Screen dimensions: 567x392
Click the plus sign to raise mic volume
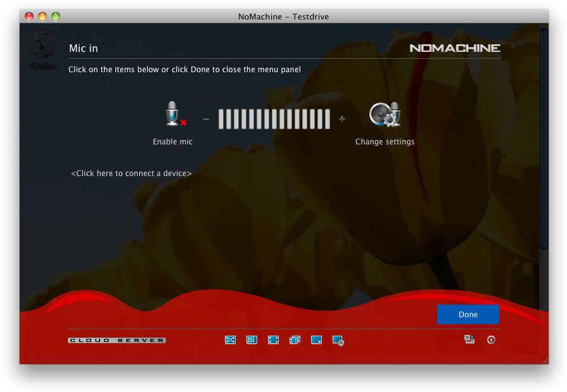(342, 119)
